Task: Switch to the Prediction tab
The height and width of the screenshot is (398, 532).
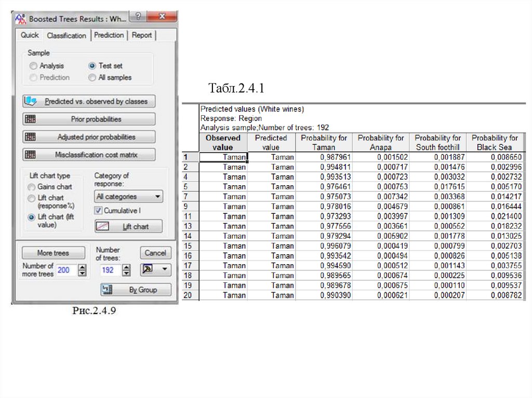Action: click(109, 35)
